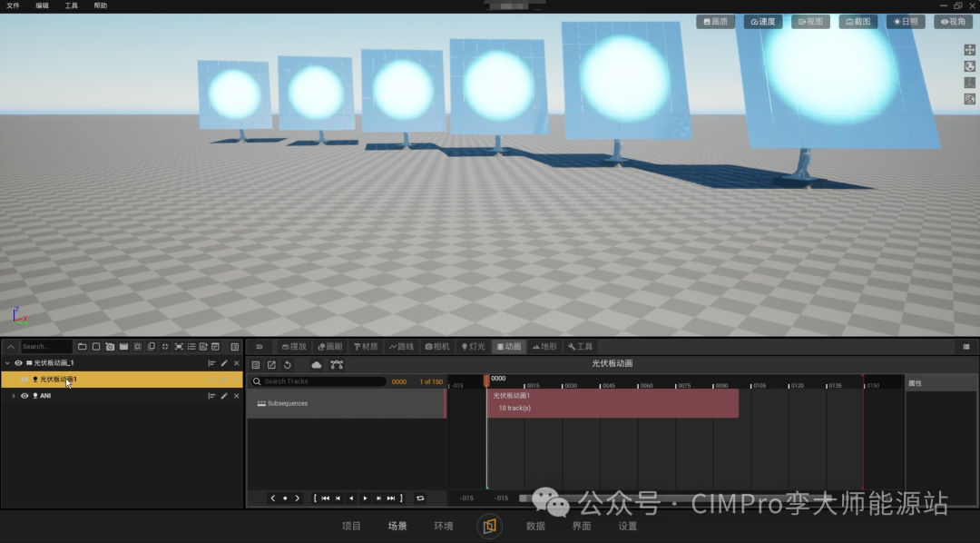Screen dimensions: 980x543
Task: Click the move/pan gizmo icon in viewport
Action: [x=969, y=50]
